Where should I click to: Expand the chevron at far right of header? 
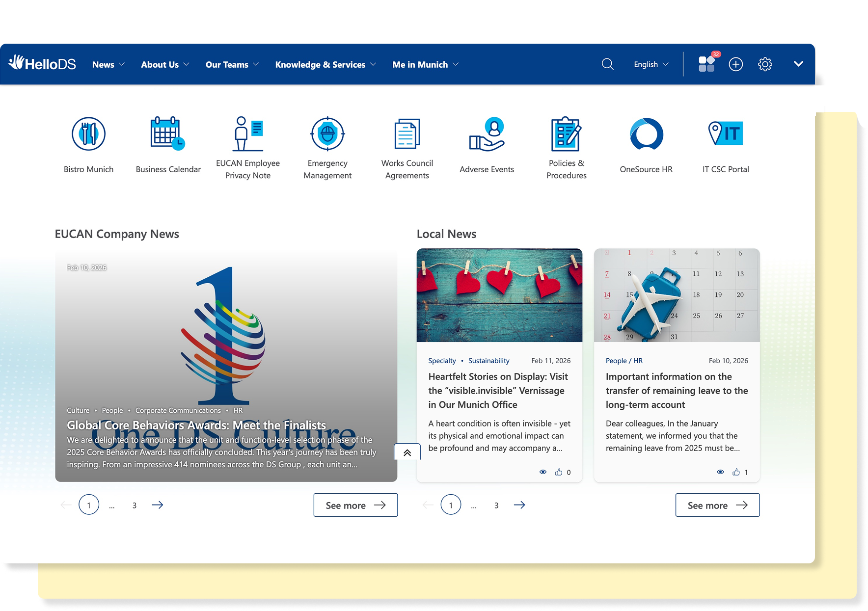pyautogui.click(x=798, y=64)
